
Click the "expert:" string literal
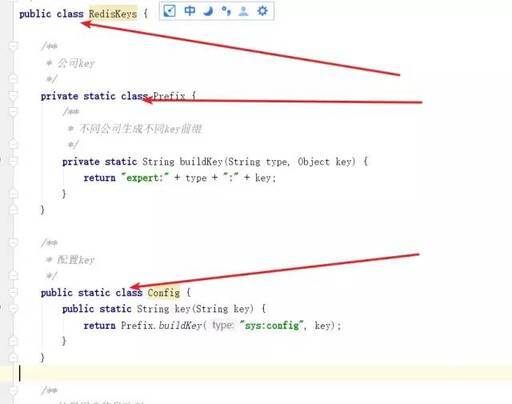(145, 178)
